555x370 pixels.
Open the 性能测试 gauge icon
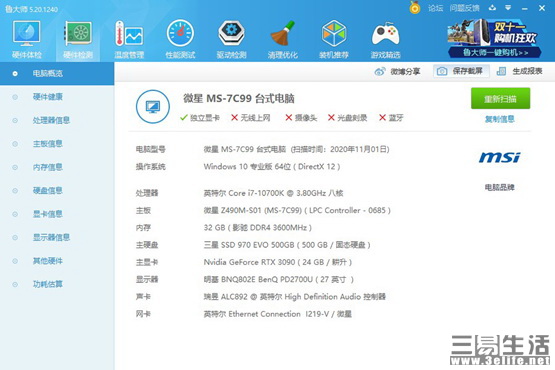pos(180,39)
